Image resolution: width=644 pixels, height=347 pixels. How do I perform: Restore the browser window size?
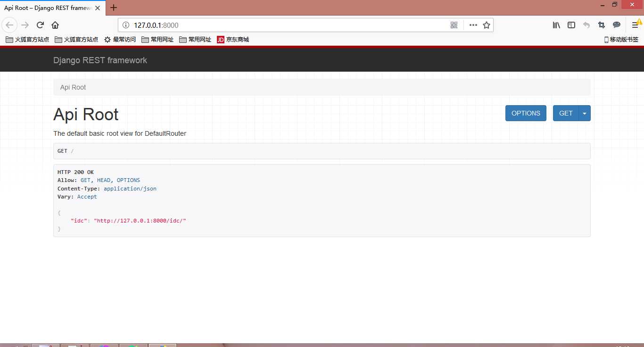pyautogui.click(x=614, y=4)
